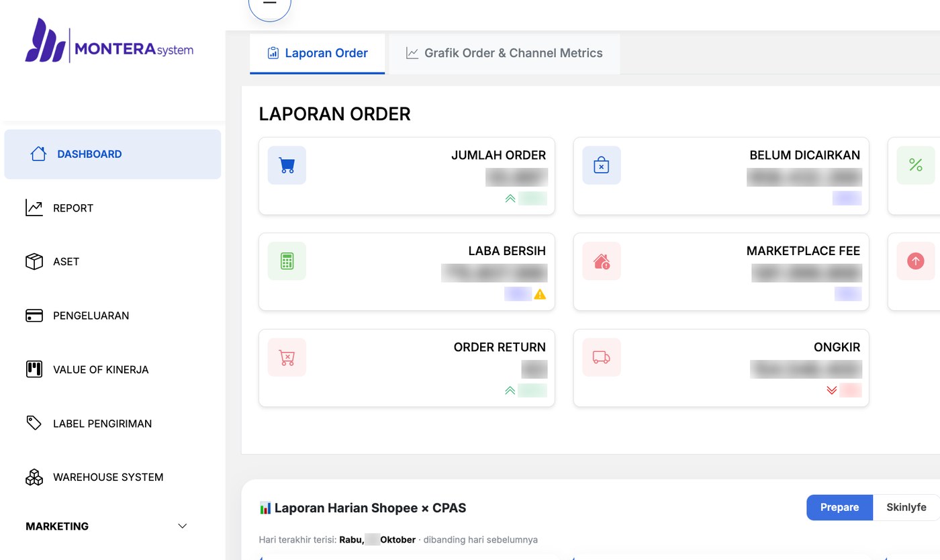Select the Prepare toggle button
940x560 pixels.
[x=840, y=508]
